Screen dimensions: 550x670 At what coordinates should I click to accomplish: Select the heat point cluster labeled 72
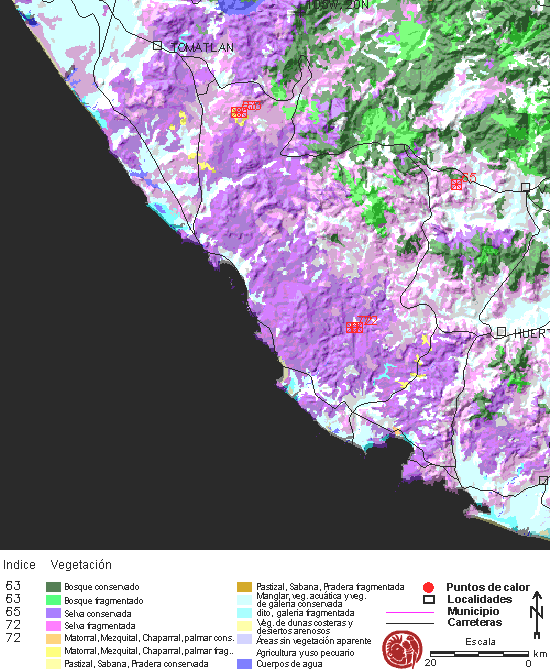[x=354, y=327]
